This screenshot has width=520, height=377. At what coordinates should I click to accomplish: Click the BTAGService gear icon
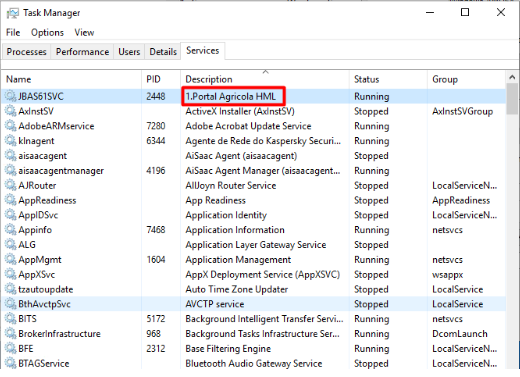(10, 363)
